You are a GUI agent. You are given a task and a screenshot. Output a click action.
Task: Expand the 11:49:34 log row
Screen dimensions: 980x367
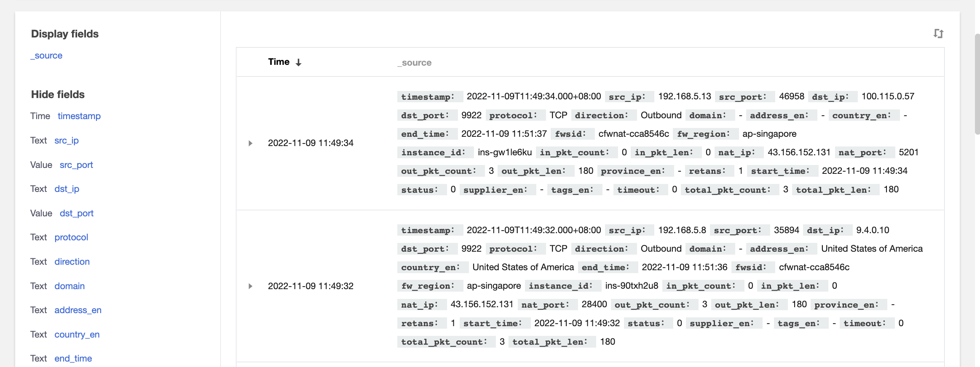point(250,143)
